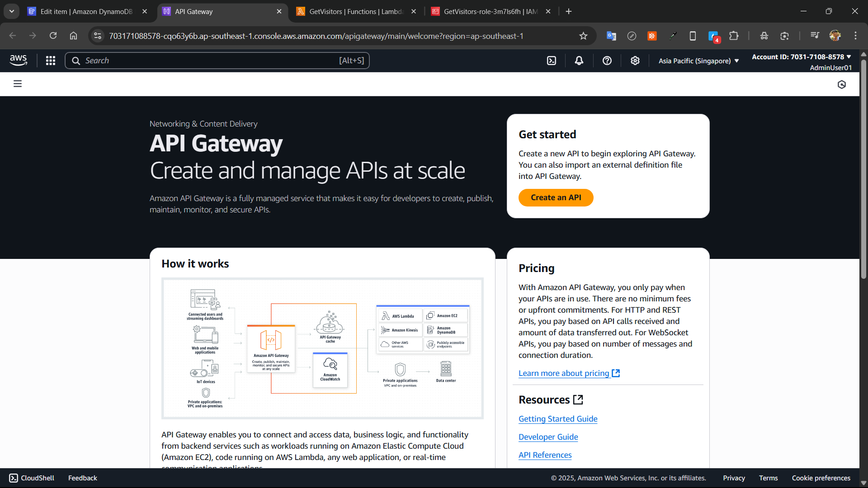Open the side navigation hamburger menu
Viewport: 868px width, 488px height.
click(18, 84)
